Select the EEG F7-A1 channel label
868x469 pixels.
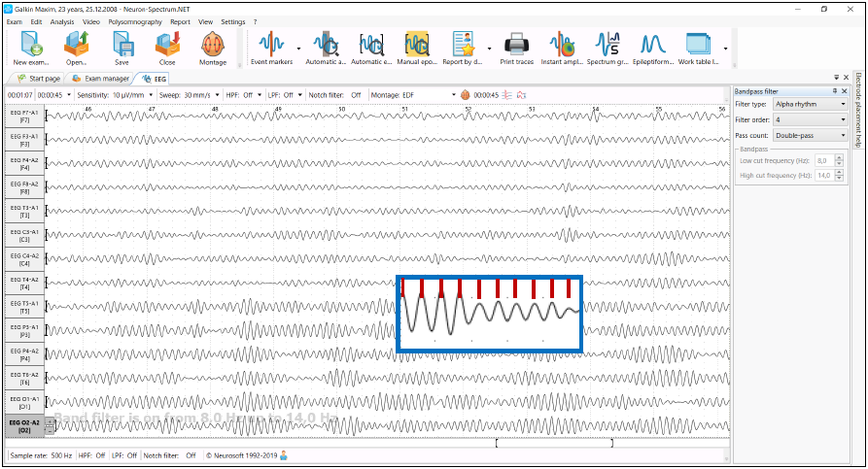pos(24,116)
